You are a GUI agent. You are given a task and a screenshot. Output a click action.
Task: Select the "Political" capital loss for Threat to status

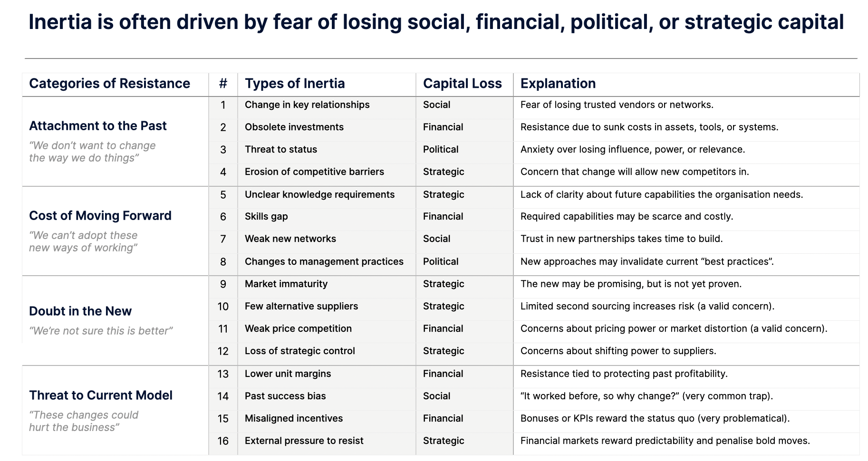coord(440,150)
